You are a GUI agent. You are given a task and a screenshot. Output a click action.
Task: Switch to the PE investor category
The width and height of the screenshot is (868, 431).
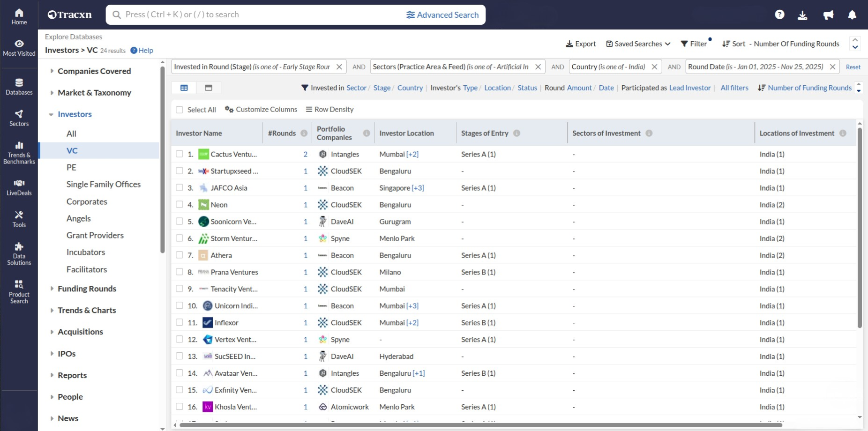[71, 167]
